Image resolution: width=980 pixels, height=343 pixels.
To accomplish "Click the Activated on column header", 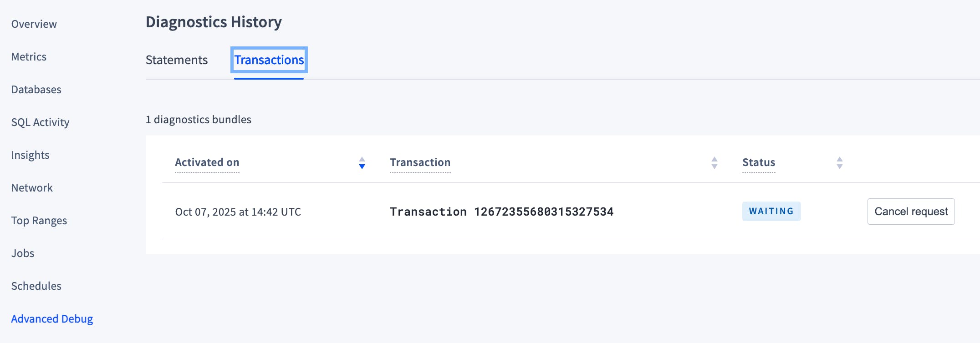I will 207,162.
